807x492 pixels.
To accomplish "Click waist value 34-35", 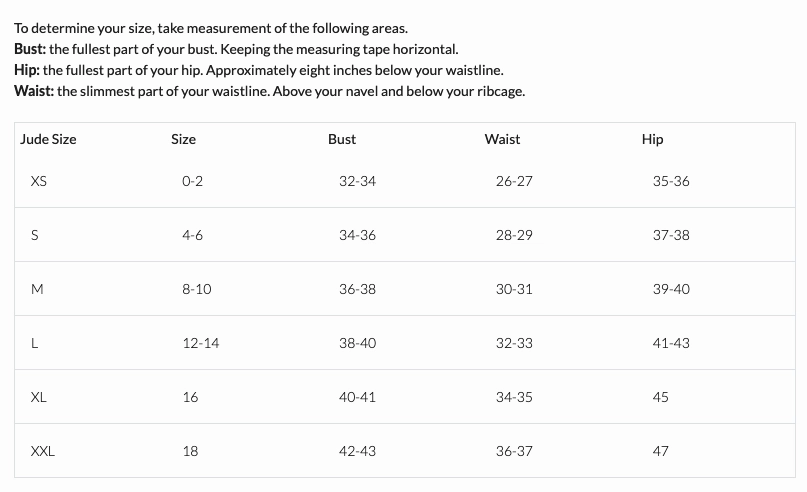I will point(514,397).
